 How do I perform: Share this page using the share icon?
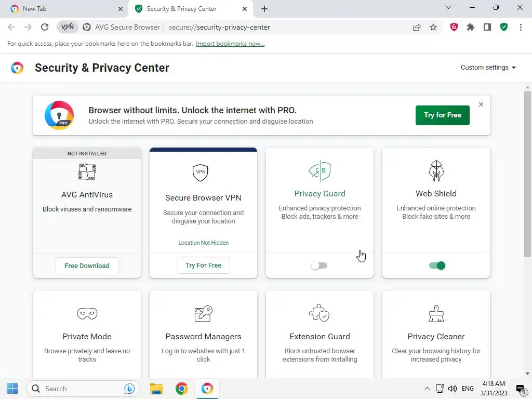pos(417,27)
